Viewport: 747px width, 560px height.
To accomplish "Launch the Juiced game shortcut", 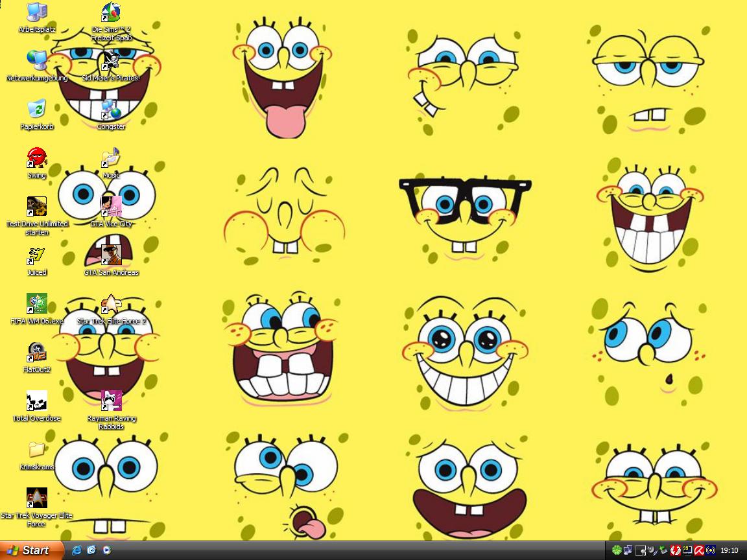I will point(37,255).
